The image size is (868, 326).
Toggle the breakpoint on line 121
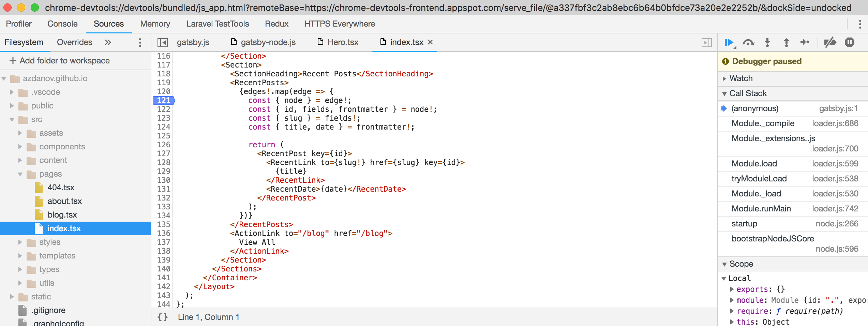point(163,100)
